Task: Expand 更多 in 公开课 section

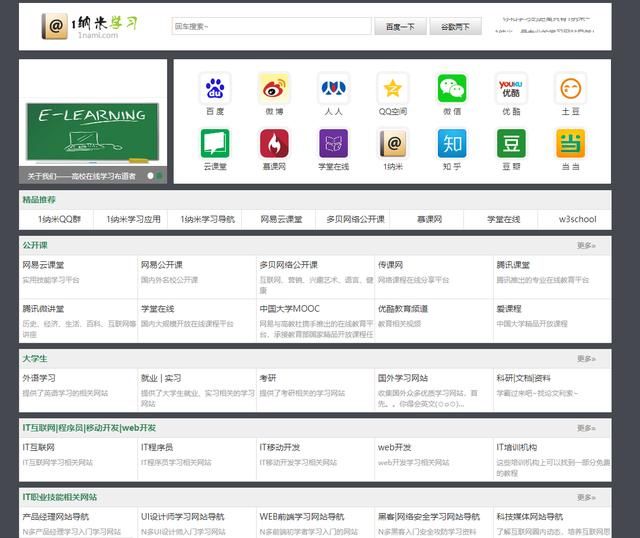Action: (x=586, y=245)
